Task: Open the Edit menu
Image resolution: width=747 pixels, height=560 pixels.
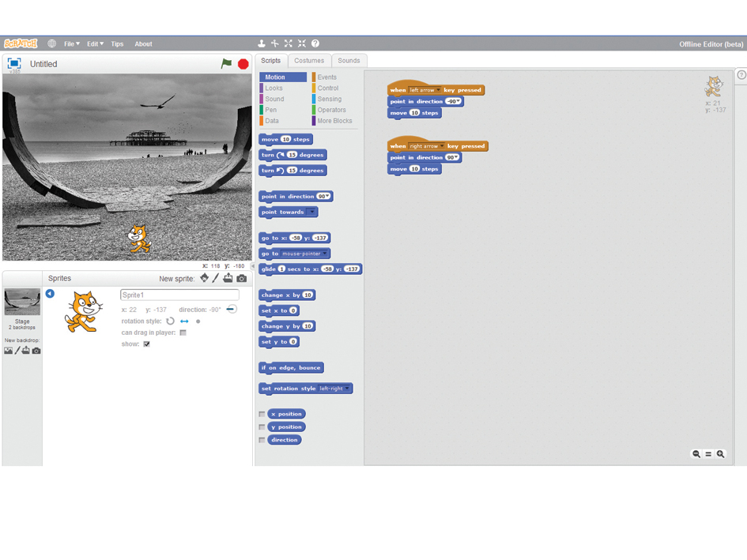Action: (x=96, y=43)
